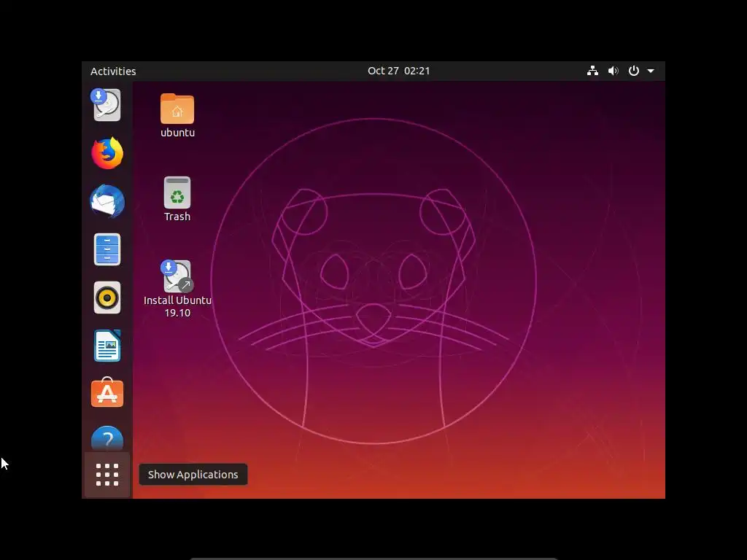Click the power icon in top bar
This screenshot has height=560, width=747.
point(634,71)
